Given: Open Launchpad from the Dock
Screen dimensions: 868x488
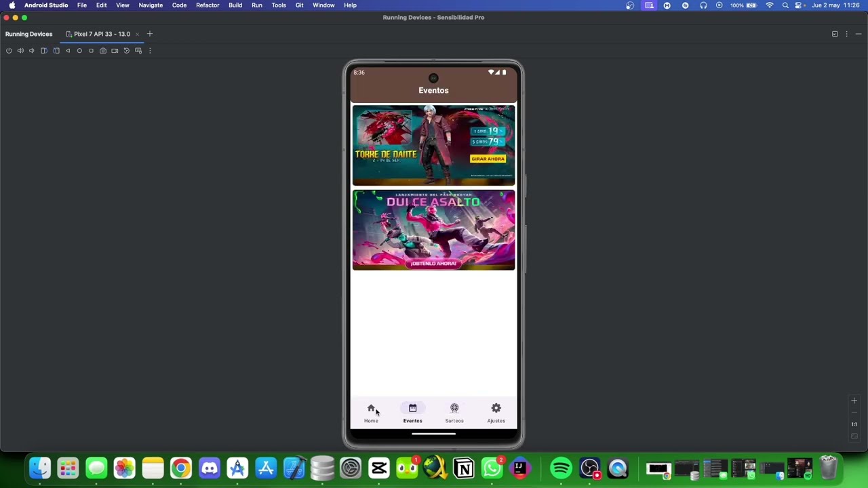Looking at the screenshot, I should click(68, 468).
